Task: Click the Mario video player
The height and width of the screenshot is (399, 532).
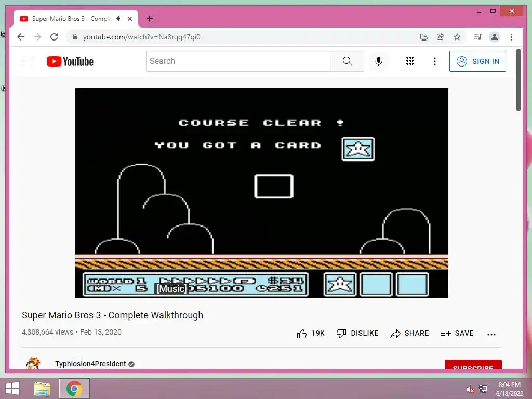Action: [x=262, y=193]
